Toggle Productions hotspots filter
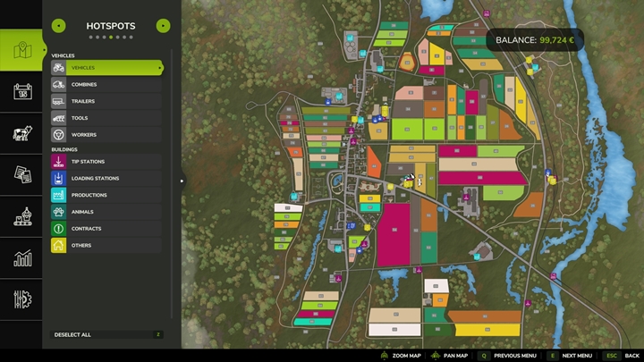This screenshot has height=362, width=644. click(x=106, y=195)
